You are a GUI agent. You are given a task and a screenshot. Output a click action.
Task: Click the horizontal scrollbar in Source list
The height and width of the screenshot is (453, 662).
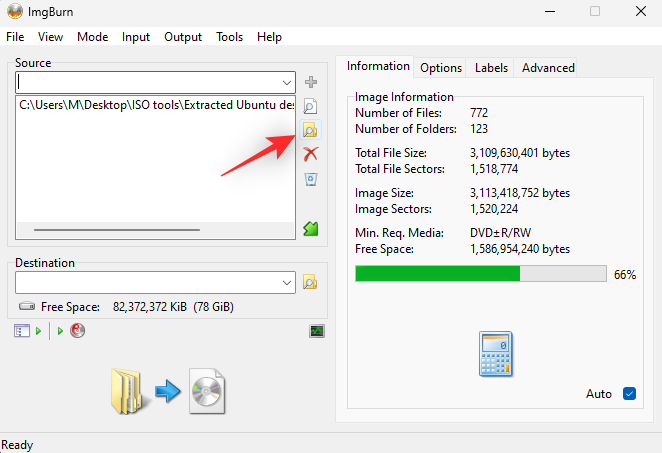coord(117,230)
